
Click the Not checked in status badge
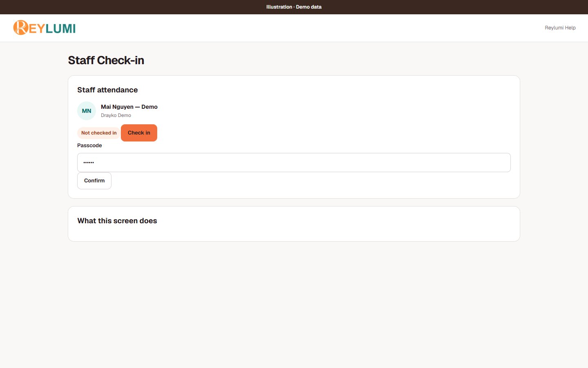click(99, 133)
